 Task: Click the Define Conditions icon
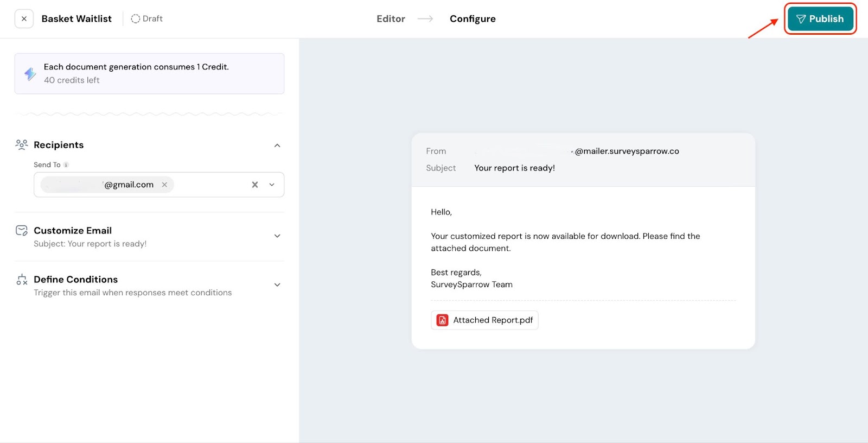click(x=22, y=280)
